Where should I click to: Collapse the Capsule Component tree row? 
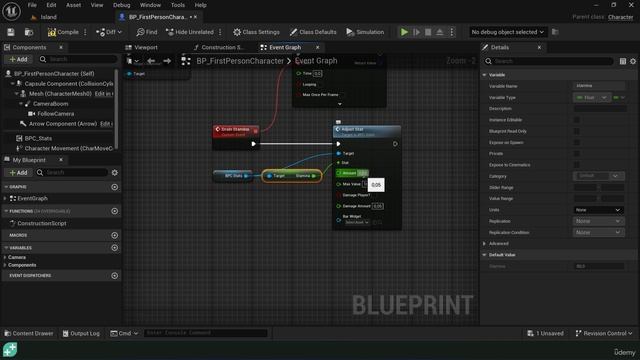12,84
